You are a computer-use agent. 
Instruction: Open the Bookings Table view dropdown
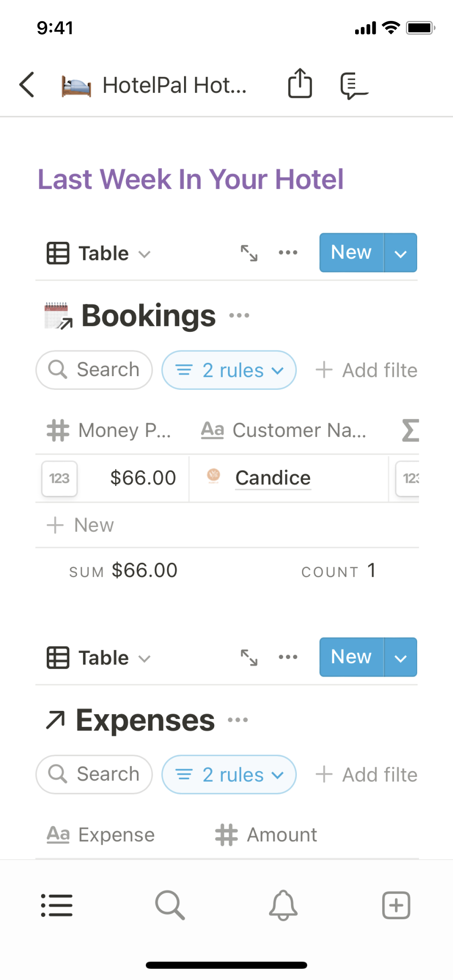[x=99, y=253]
